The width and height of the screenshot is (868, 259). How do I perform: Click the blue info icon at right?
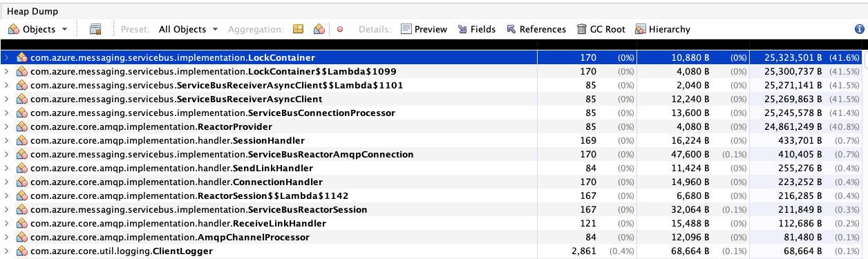860,30
